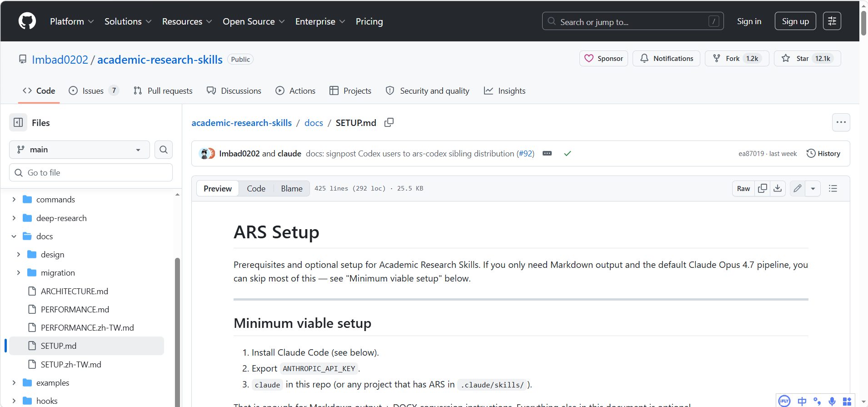Screen dimensions: 868x407
Task: Open the input method grid icon
Action: click(847, 401)
